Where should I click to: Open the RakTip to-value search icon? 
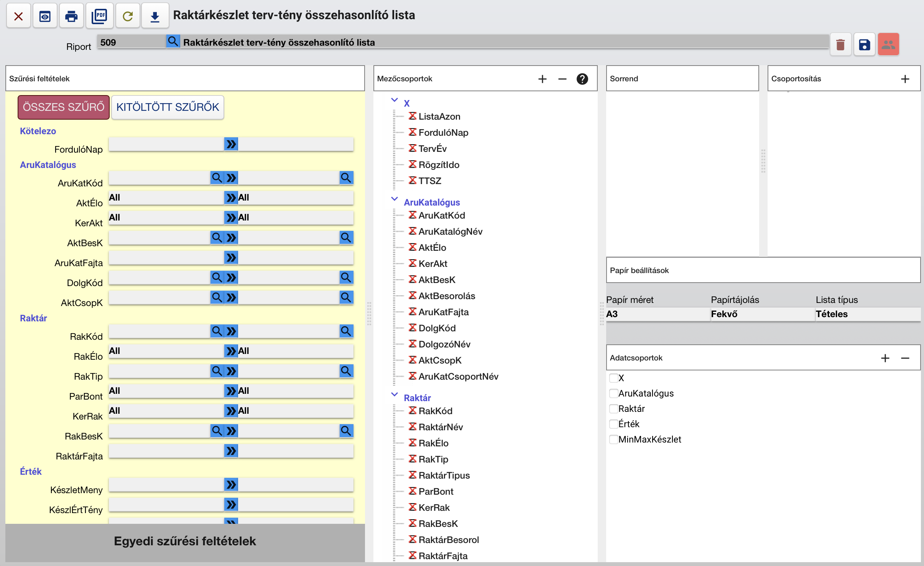click(346, 371)
